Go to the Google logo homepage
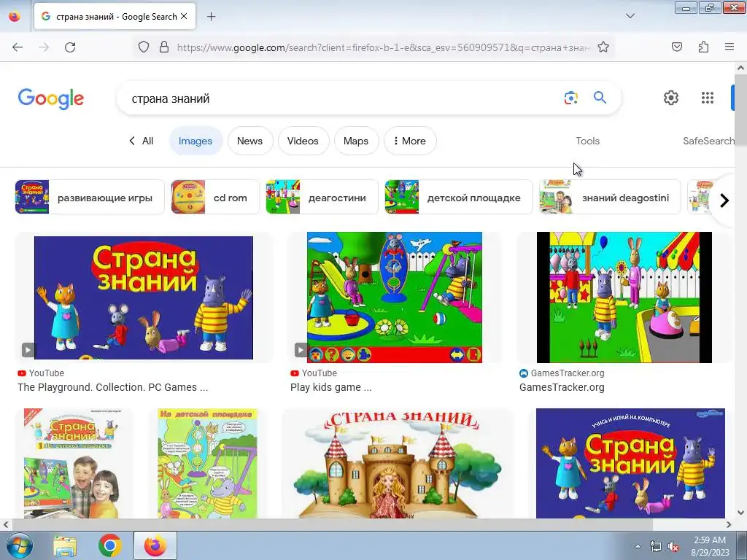The height and width of the screenshot is (560, 747). [x=51, y=98]
